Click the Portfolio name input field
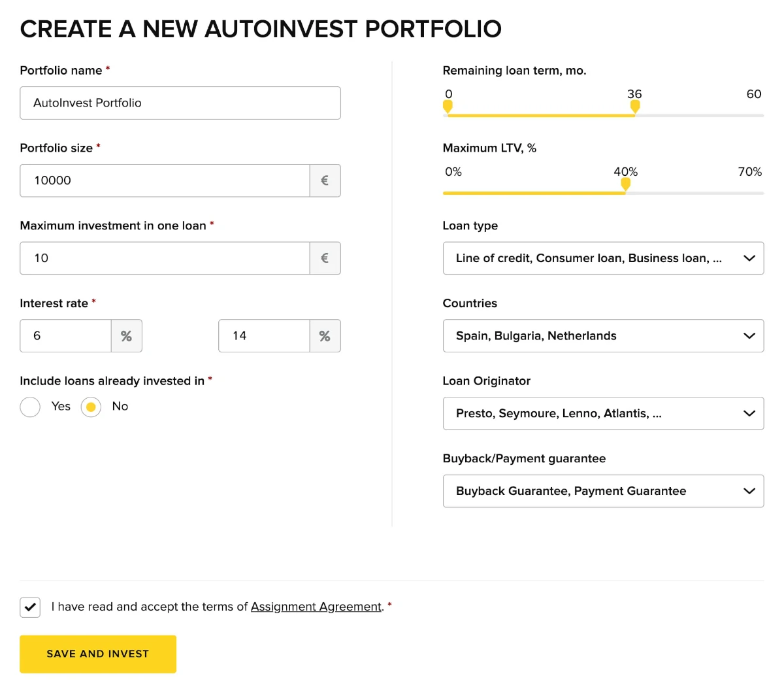The width and height of the screenshot is (784, 693). 180,103
